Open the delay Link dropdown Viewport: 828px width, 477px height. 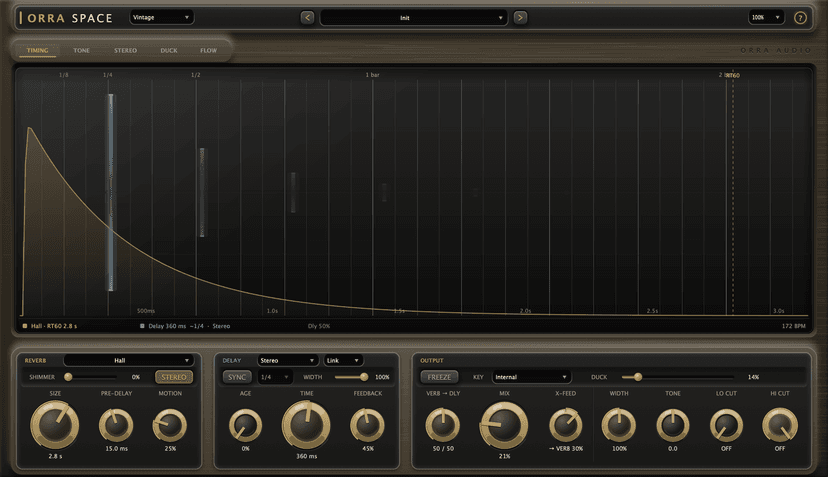pyautogui.click(x=343, y=360)
